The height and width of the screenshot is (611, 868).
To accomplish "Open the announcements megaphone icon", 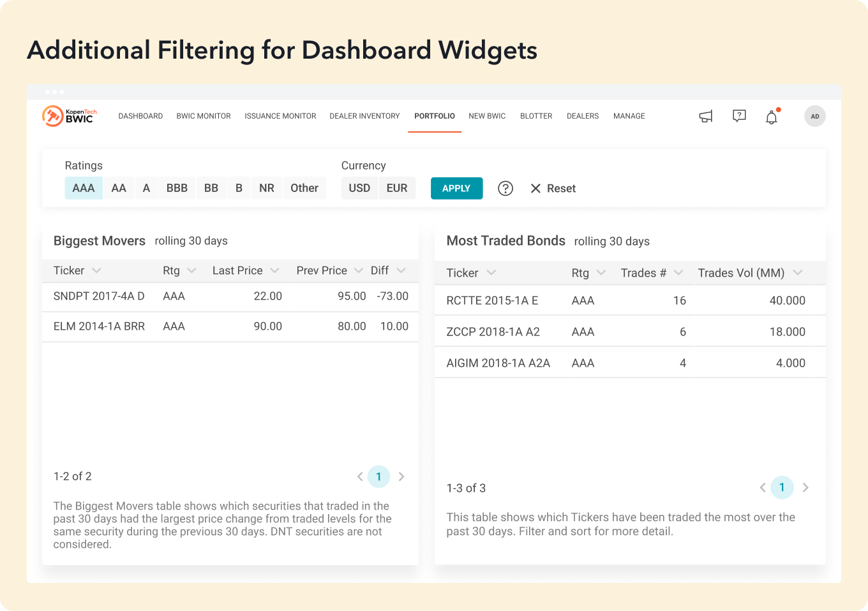I will click(705, 116).
